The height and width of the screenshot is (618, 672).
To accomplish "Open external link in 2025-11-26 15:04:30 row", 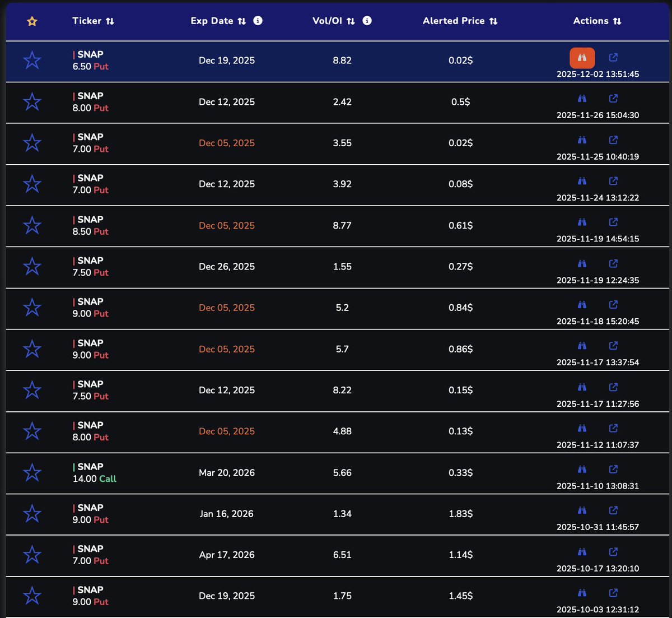I will tap(613, 99).
